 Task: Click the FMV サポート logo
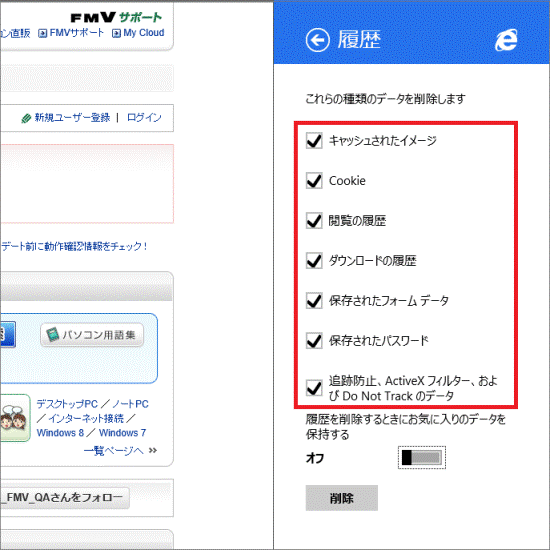pos(116,17)
